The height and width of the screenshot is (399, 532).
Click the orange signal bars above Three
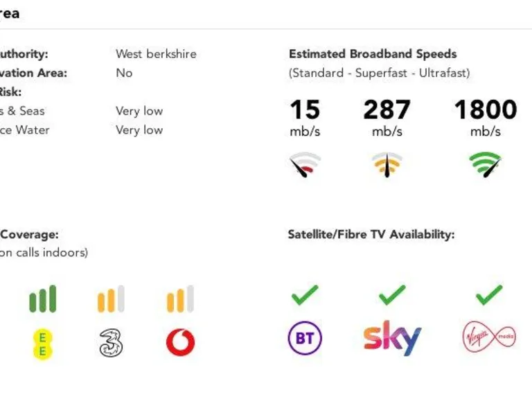(111, 299)
